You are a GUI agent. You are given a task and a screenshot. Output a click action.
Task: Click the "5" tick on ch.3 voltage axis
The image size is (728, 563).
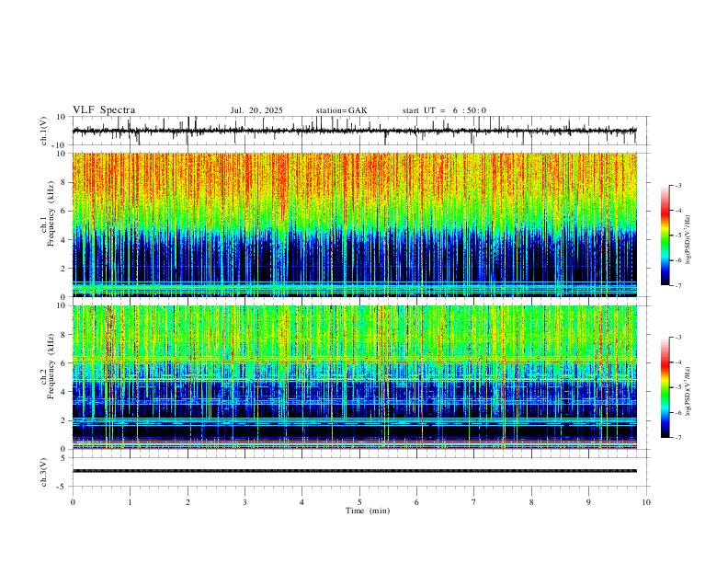click(64, 458)
